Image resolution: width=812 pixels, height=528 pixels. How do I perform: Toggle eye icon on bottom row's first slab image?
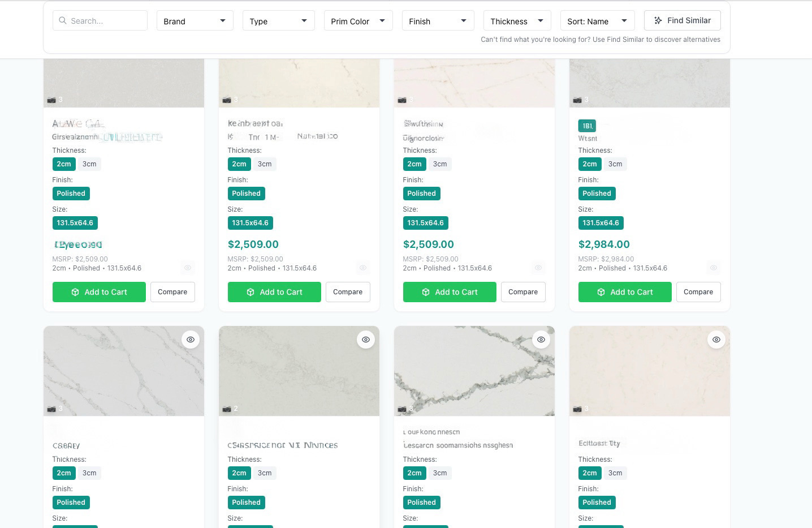click(191, 340)
